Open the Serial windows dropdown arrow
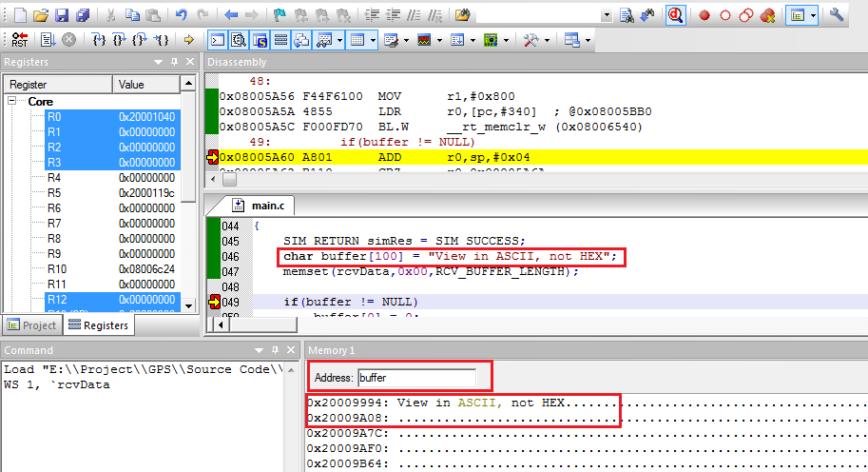The image size is (868, 472). (x=406, y=40)
